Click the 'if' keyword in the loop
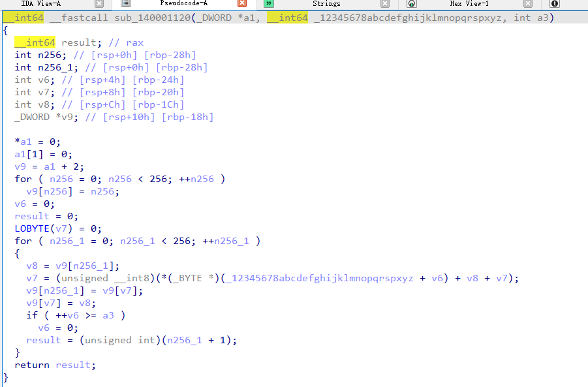Screen dimensions: 588x387 click(32, 315)
